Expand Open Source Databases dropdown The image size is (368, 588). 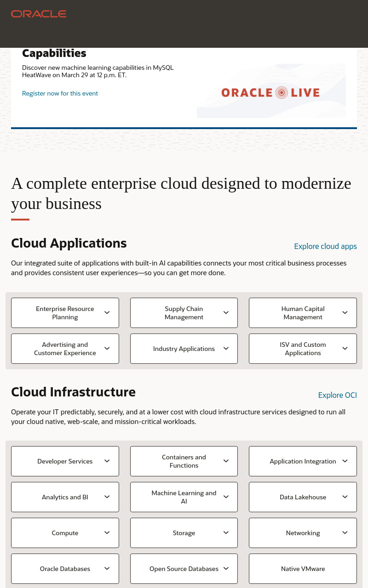pos(184,569)
